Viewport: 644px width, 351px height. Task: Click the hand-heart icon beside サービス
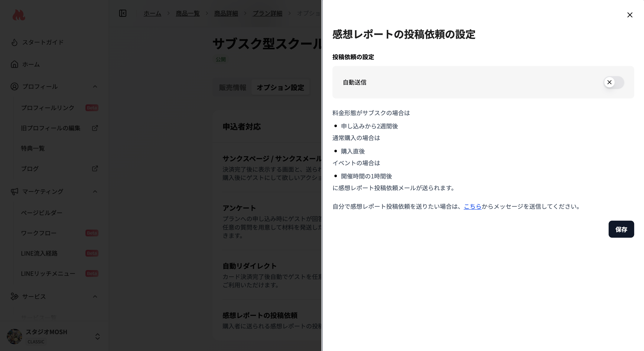tap(14, 296)
